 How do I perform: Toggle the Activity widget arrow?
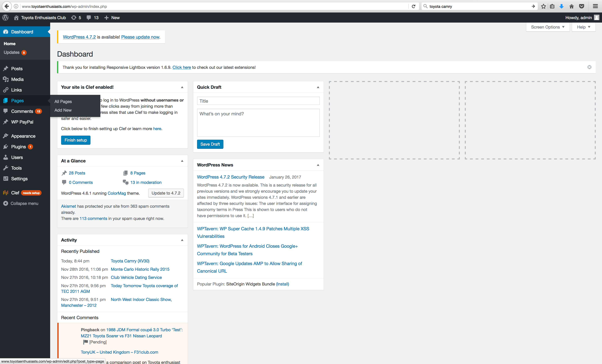point(182,240)
